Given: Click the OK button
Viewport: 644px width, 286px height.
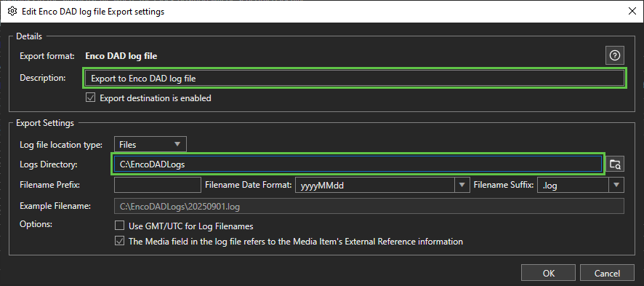Looking at the screenshot, I should pyautogui.click(x=549, y=273).
